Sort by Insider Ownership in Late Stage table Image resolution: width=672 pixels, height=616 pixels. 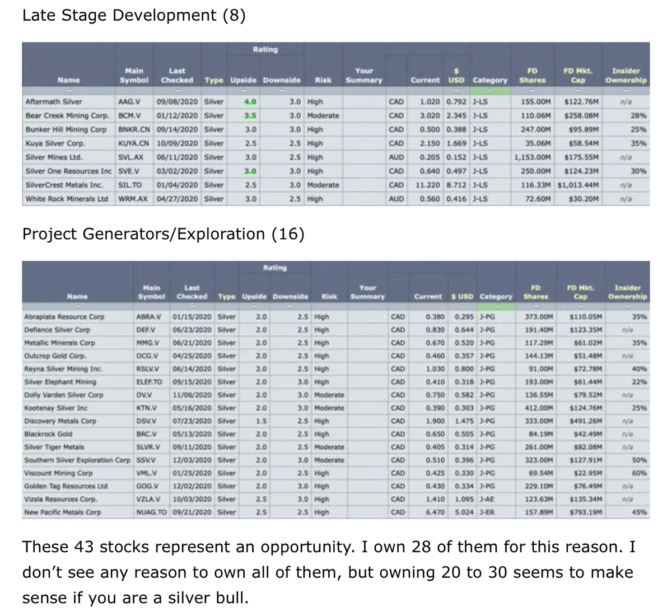click(626, 76)
